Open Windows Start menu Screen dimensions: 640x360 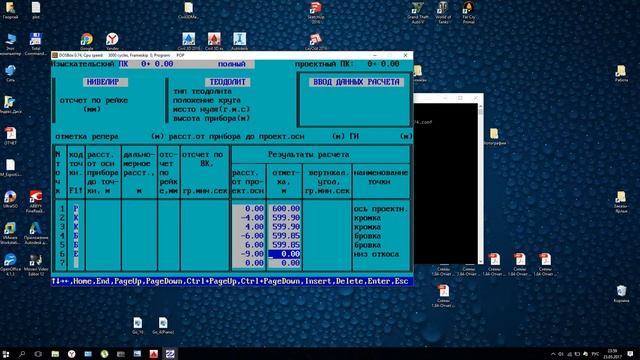tap(6, 354)
